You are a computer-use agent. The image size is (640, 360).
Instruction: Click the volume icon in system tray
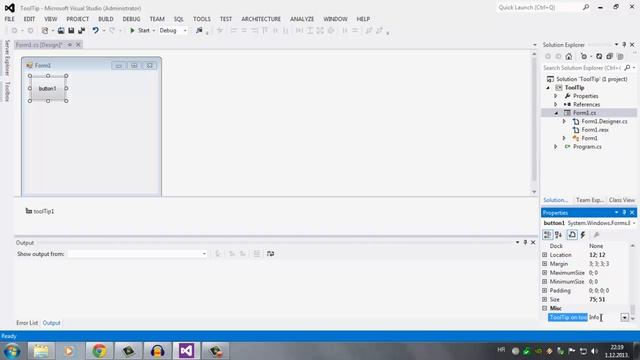point(594,351)
